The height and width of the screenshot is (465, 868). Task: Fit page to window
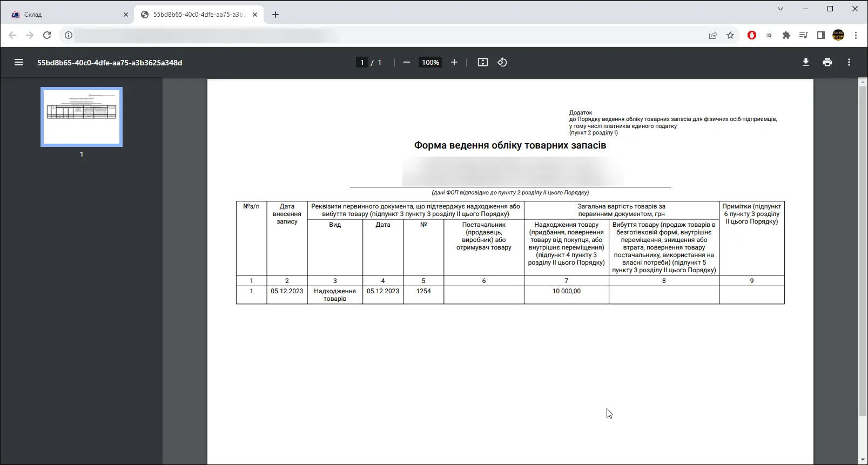click(483, 62)
